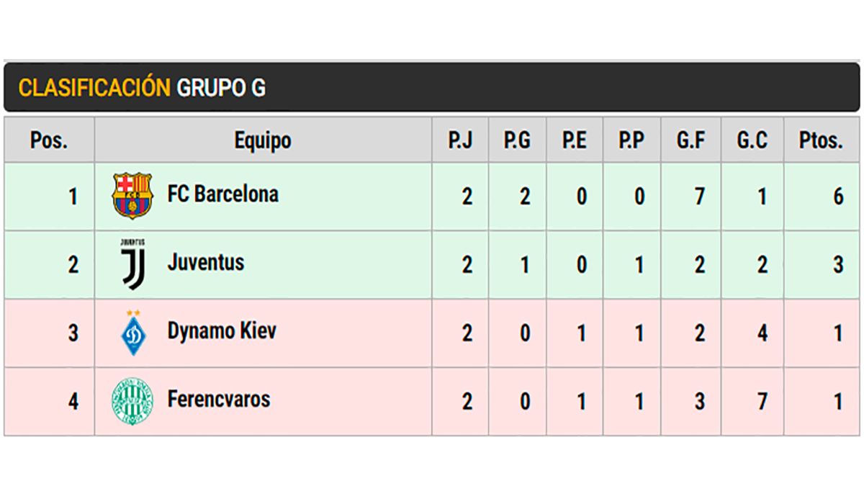Click the P.P column header

click(x=631, y=140)
